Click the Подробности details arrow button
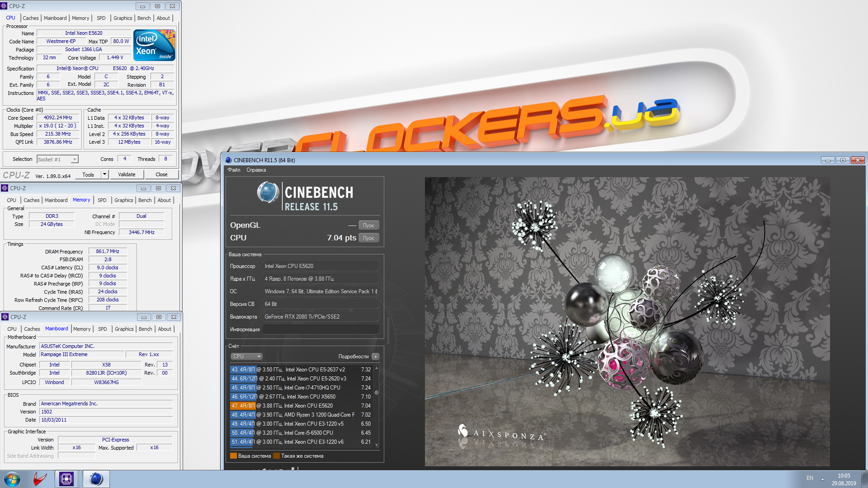The width and height of the screenshot is (868, 488). click(x=376, y=357)
